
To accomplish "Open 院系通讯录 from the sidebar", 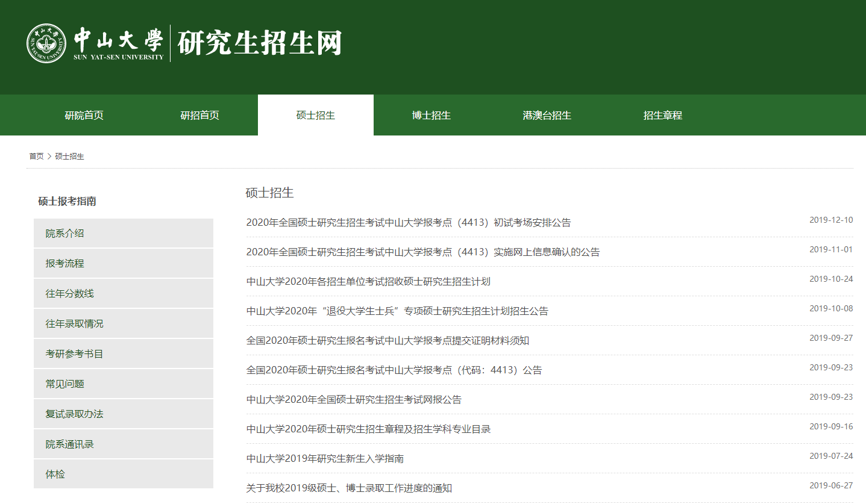I will (124, 444).
